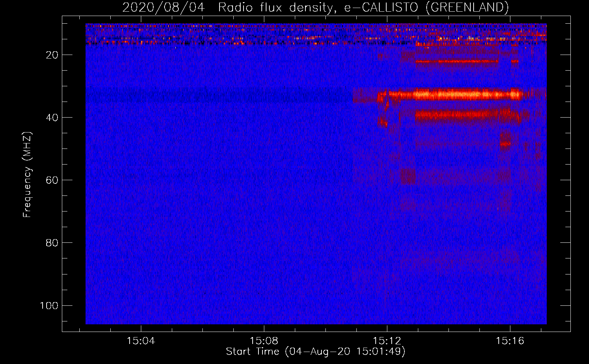Click the 15:12 time tick label
The width and height of the screenshot is (589, 364).
387,341
